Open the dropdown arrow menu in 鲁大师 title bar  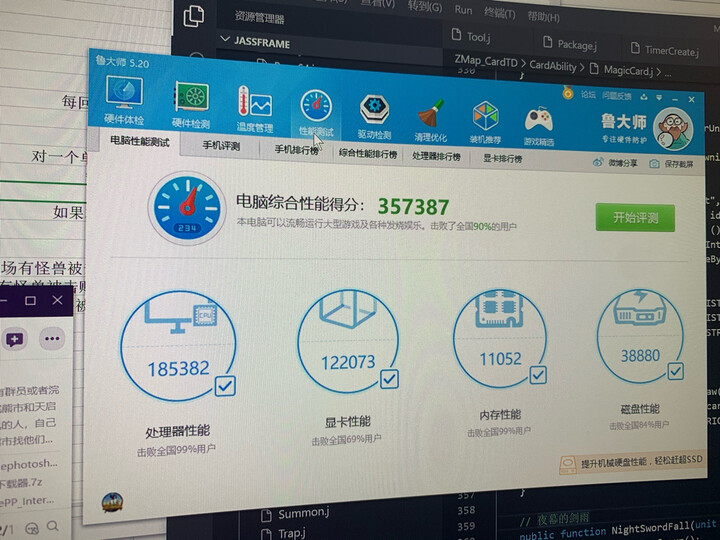point(659,98)
